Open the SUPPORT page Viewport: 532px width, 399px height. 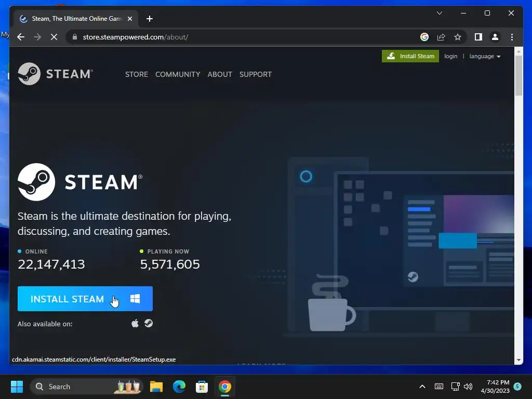(256, 74)
